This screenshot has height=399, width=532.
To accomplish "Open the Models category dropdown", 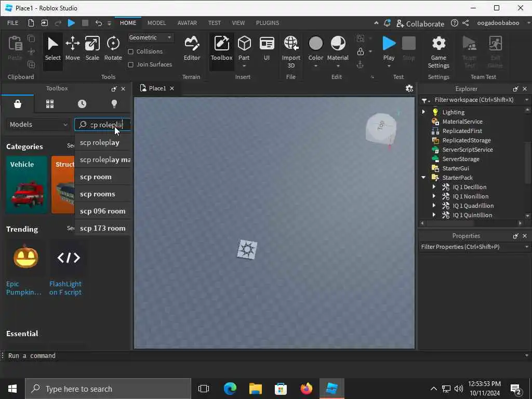I will click(38, 125).
